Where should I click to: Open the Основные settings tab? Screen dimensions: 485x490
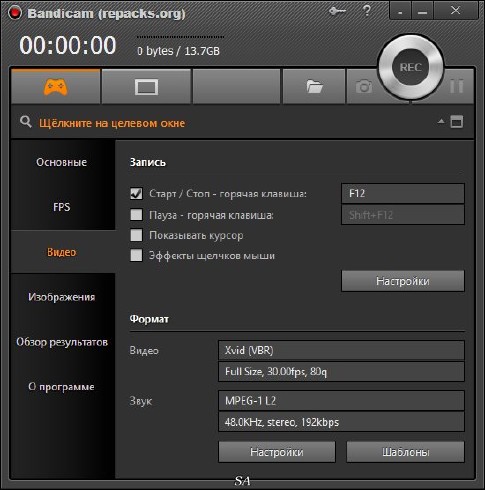click(62, 162)
